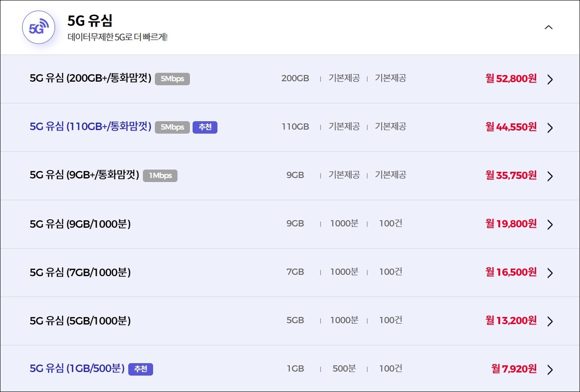Screen dimensions: 580x392
Task: Click the 월 52,800원 price
Action: tap(511, 79)
